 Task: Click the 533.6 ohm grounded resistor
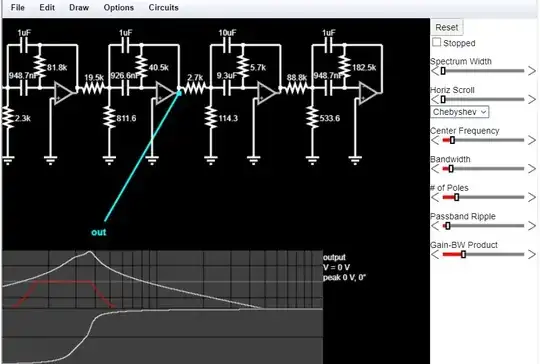[312, 118]
